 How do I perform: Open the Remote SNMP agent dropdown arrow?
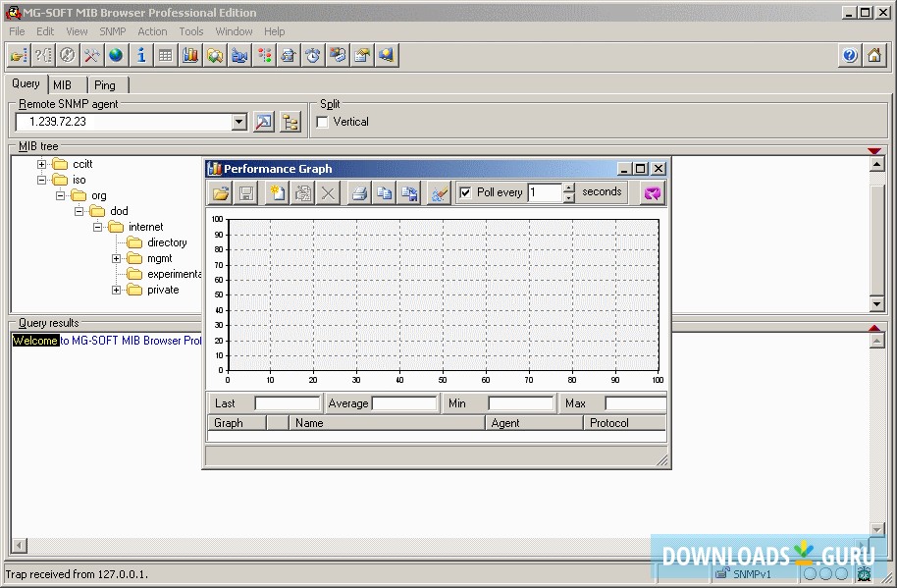(239, 122)
